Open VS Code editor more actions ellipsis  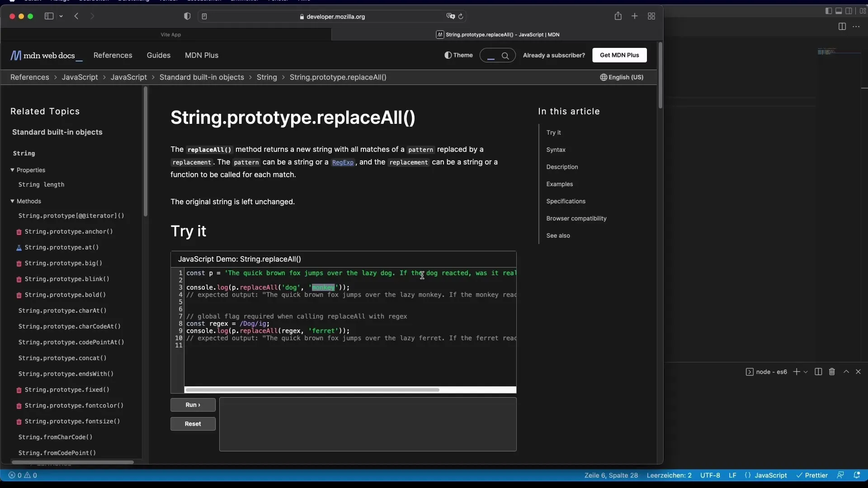[x=856, y=27]
